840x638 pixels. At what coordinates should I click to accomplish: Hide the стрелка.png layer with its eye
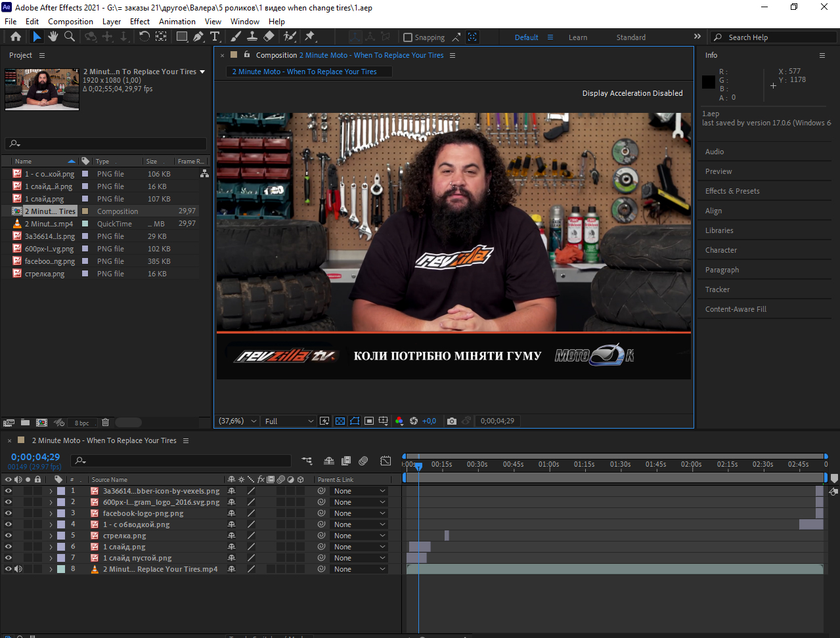(x=9, y=536)
